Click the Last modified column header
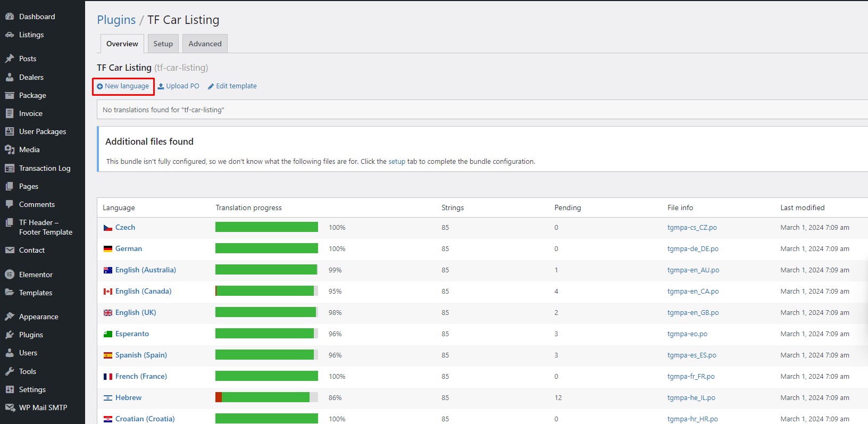 click(803, 207)
